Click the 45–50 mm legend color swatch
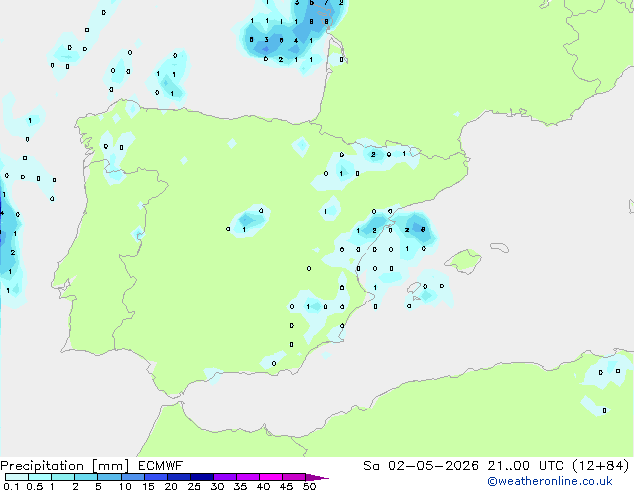This screenshot has height=490, width=634. pos(294,477)
